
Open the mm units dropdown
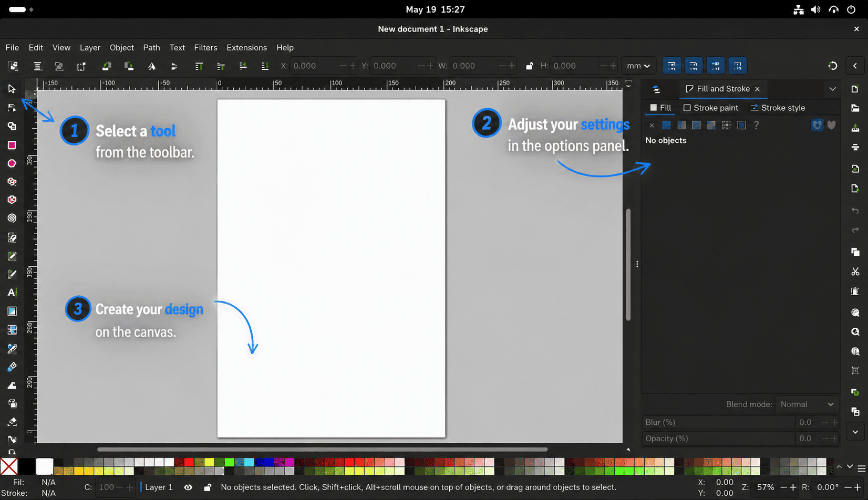click(638, 66)
